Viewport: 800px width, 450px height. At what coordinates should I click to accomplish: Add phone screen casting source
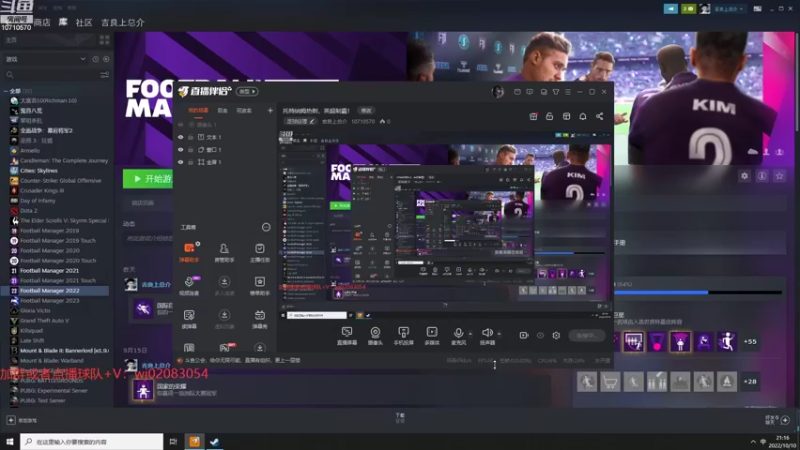[x=404, y=336]
